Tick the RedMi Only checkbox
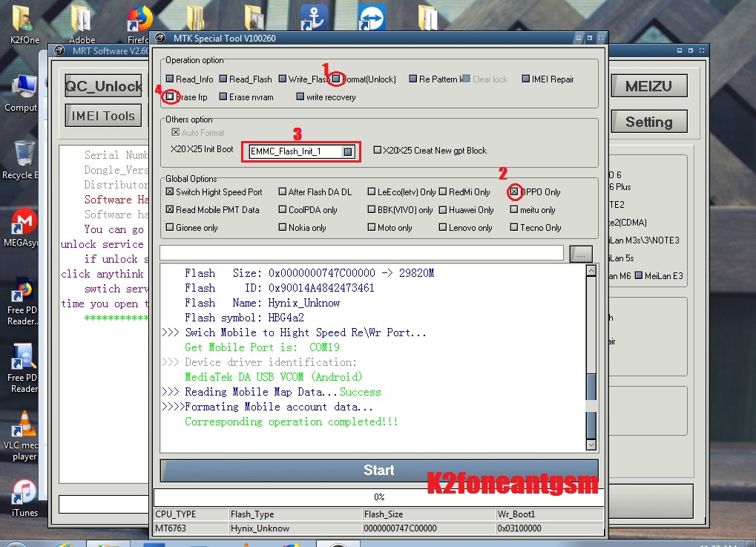756x547 pixels. point(443,191)
